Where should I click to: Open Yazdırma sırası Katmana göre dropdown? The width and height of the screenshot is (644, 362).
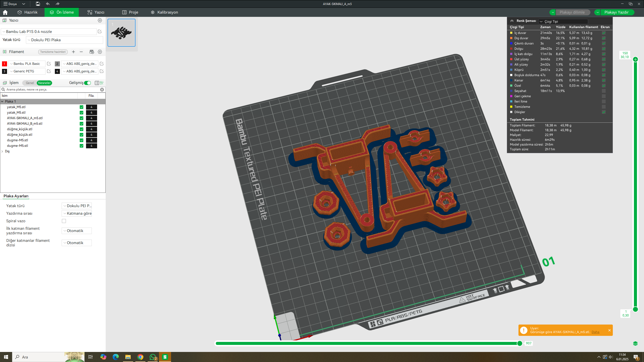pos(77,213)
